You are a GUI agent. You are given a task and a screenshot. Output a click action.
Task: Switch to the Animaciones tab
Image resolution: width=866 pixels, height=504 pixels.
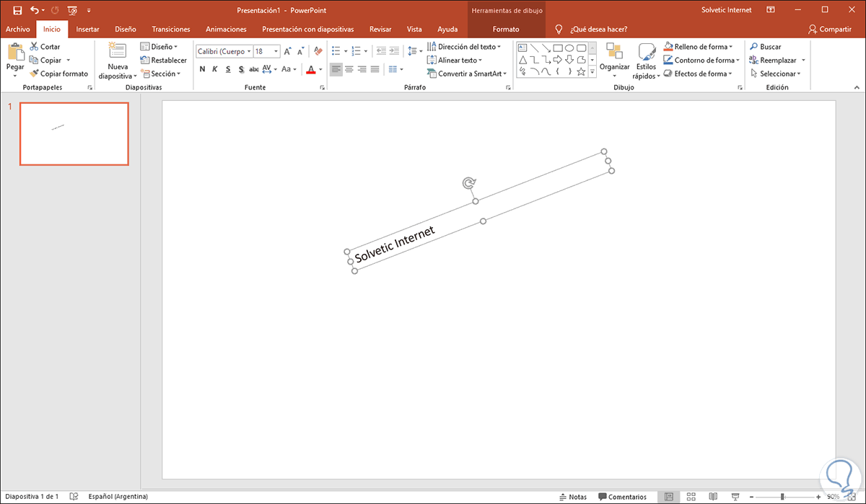tap(226, 30)
